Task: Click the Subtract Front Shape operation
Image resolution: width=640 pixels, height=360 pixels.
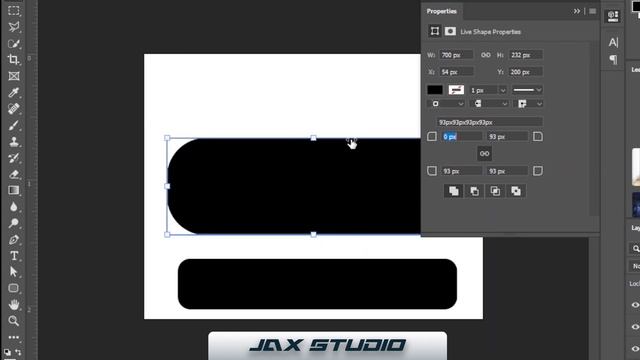Action: point(474,191)
